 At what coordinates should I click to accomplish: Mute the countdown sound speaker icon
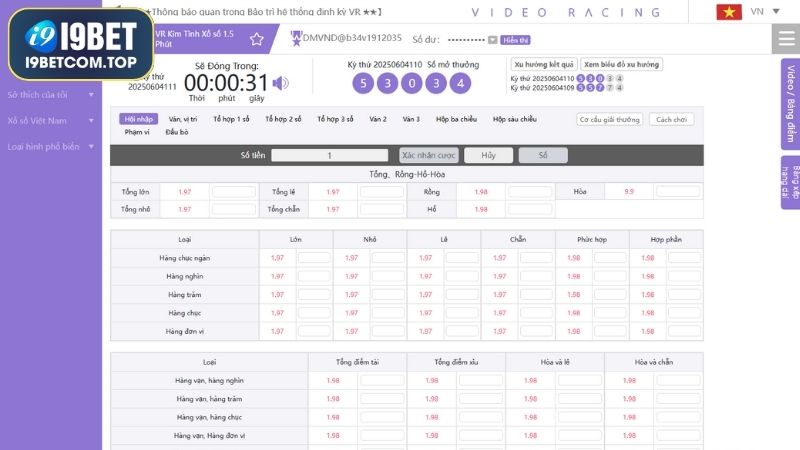click(281, 83)
